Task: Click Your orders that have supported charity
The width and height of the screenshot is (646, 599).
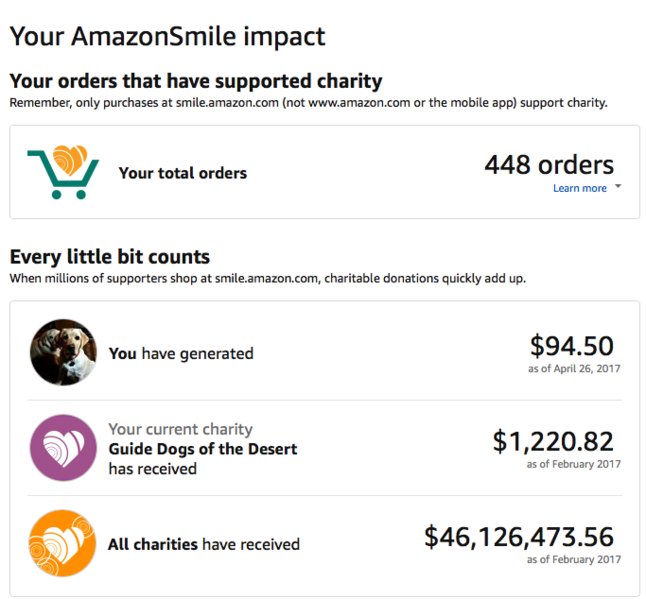Action: tap(196, 81)
